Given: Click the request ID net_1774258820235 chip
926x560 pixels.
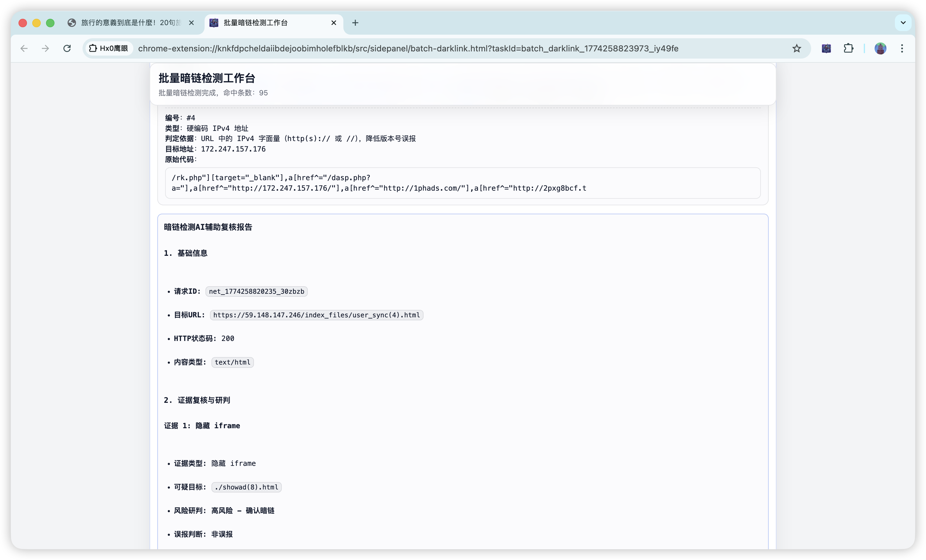Looking at the screenshot, I should pos(256,291).
